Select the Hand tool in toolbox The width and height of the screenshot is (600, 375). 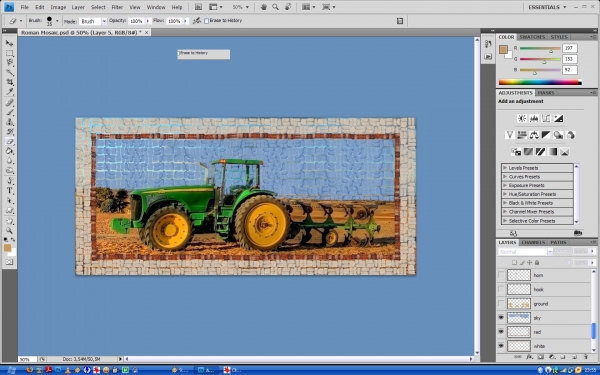point(10,221)
